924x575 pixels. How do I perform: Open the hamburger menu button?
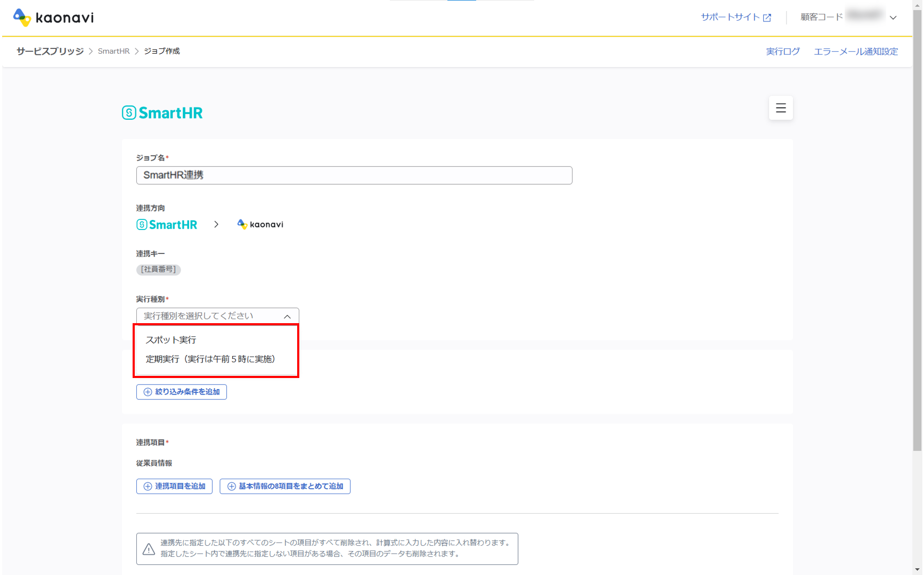tap(781, 108)
